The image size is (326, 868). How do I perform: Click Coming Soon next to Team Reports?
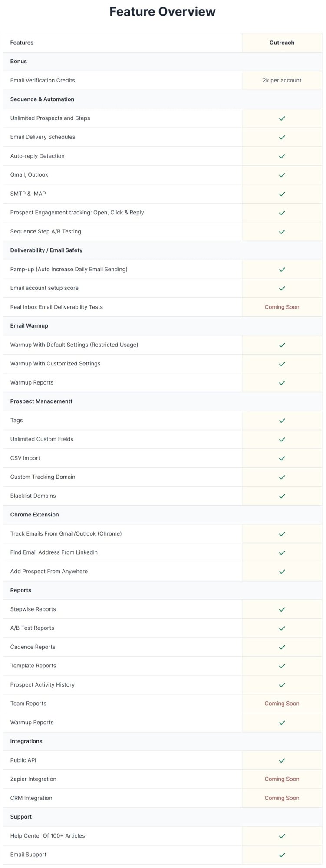click(282, 704)
